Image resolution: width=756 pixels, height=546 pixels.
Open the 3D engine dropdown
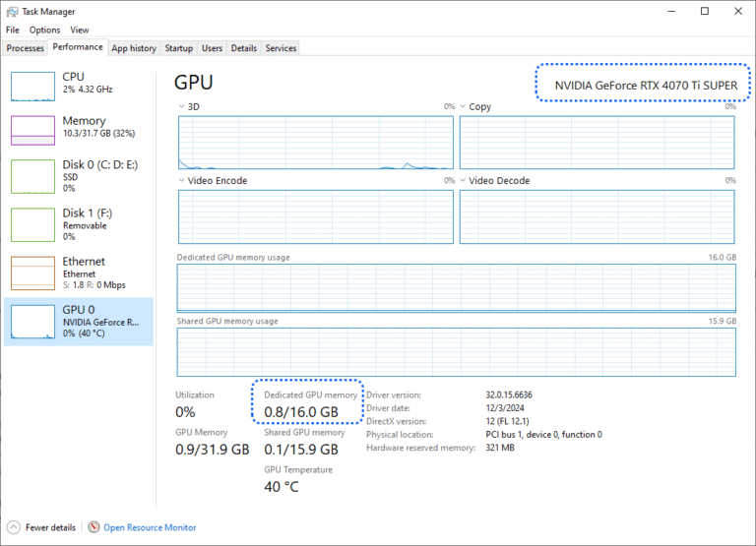click(182, 106)
